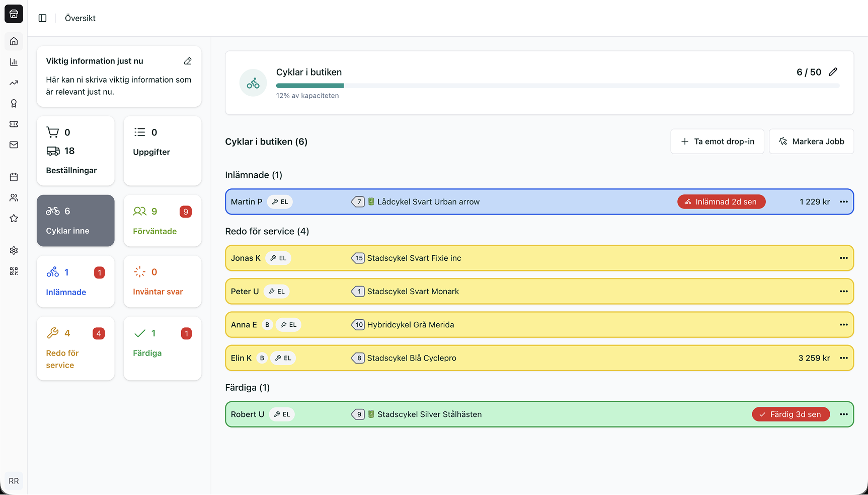Screen dimensions: 868x495
Task: Open more options for Jonas K row
Action: click(843, 258)
